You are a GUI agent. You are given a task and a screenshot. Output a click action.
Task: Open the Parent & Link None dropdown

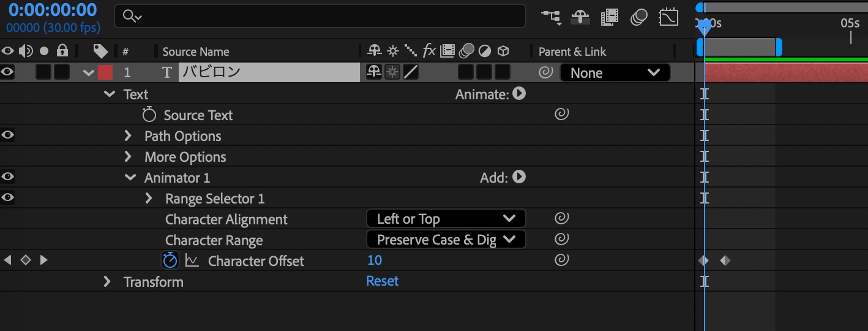(615, 73)
